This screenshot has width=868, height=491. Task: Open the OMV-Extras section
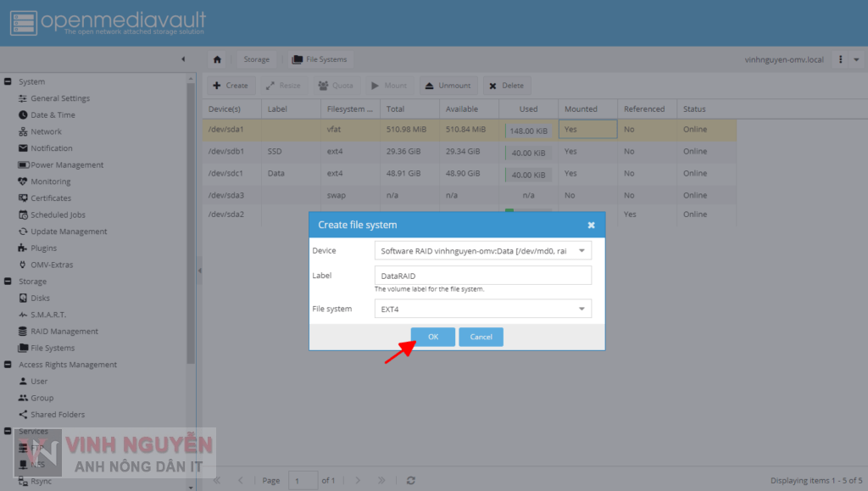54,265
